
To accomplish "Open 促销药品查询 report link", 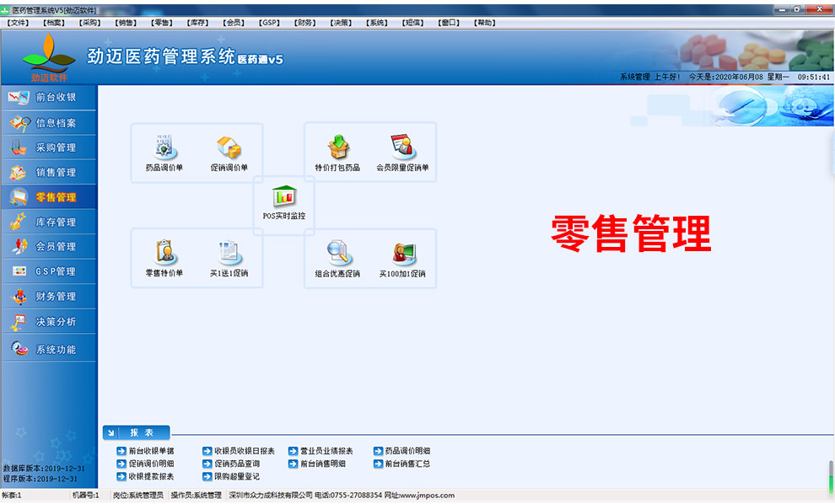I will click(237, 464).
